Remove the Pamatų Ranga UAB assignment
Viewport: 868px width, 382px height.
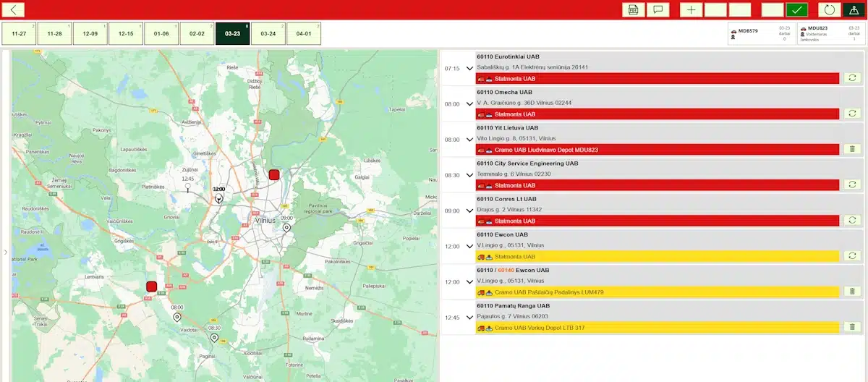click(x=852, y=327)
